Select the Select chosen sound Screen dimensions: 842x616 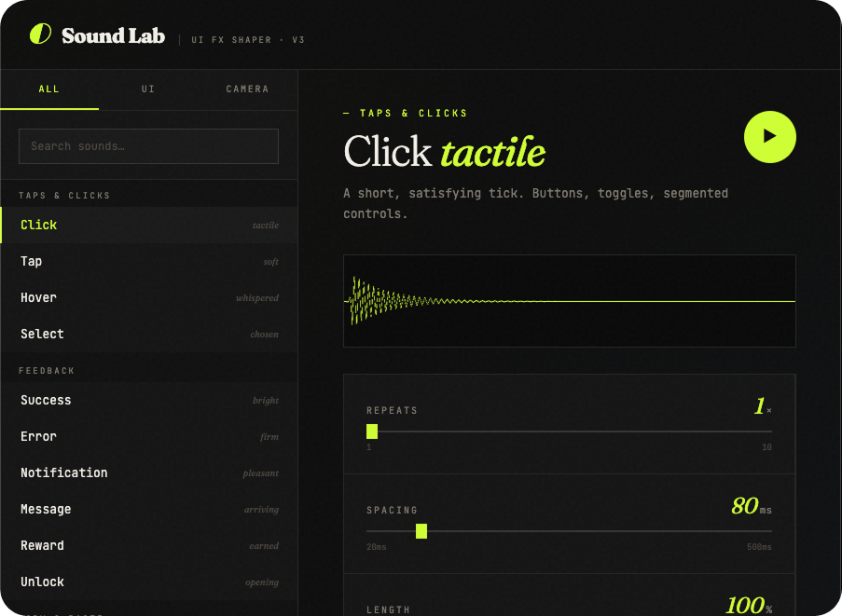click(149, 334)
